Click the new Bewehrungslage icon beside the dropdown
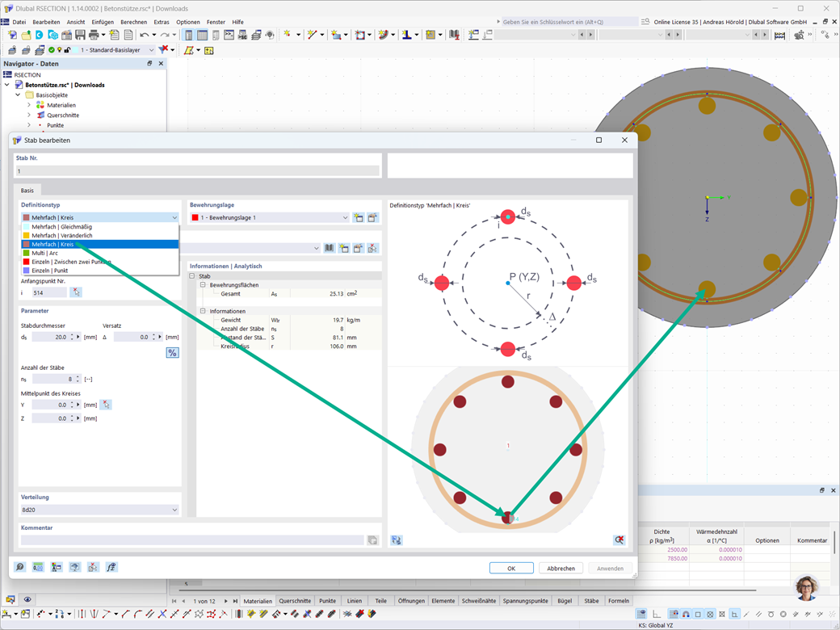The height and width of the screenshot is (630, 840). (359, 218)
